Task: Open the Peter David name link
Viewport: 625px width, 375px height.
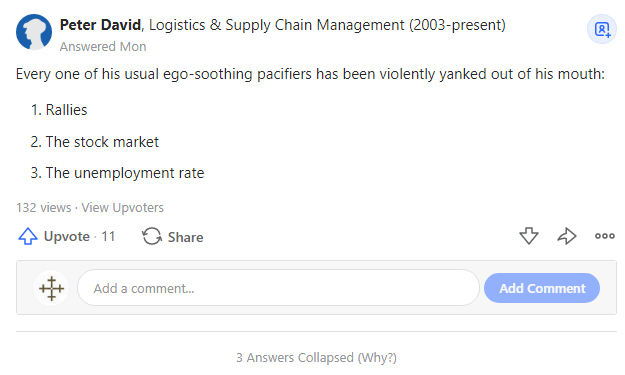Action: (x=100, y=25)
